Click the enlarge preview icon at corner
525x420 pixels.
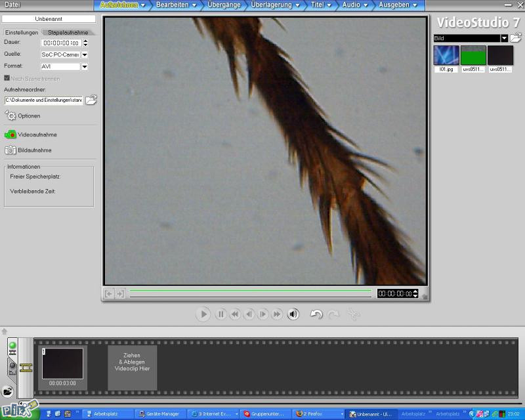(425, 297)
